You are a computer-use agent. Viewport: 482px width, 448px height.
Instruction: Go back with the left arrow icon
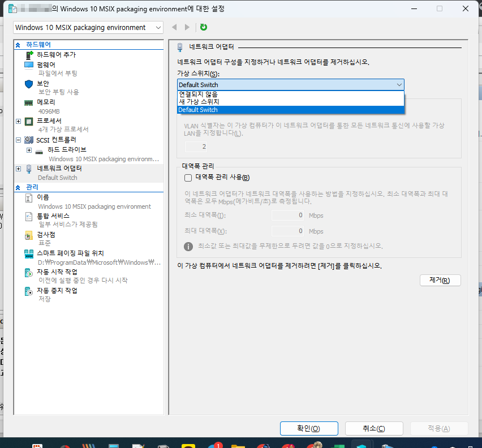174,27
